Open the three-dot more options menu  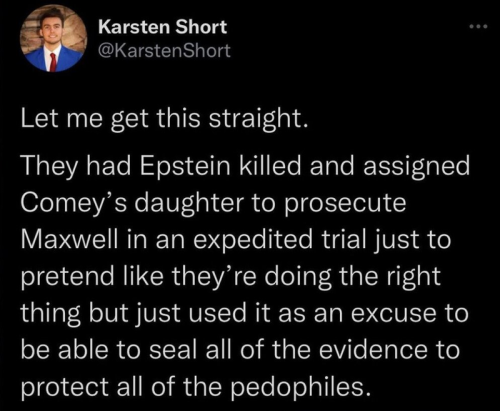[x=478, y=26]
